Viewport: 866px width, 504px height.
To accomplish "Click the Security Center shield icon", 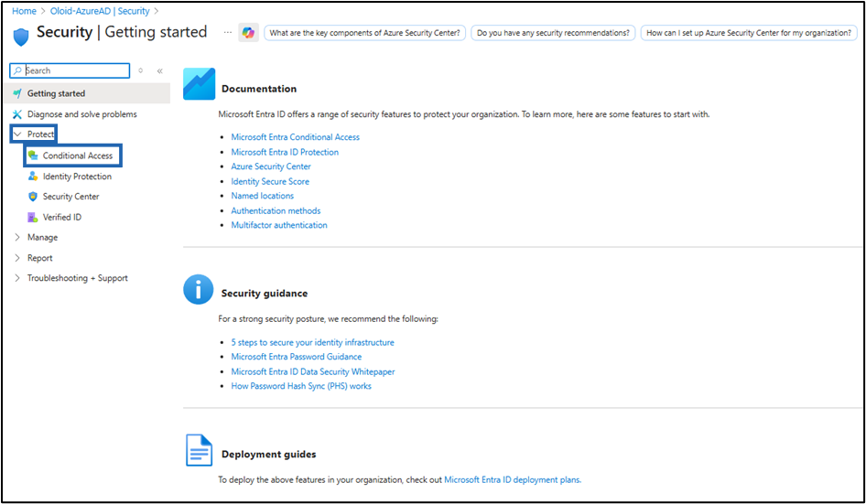I will pyautogui.click(x=33, y=197).
